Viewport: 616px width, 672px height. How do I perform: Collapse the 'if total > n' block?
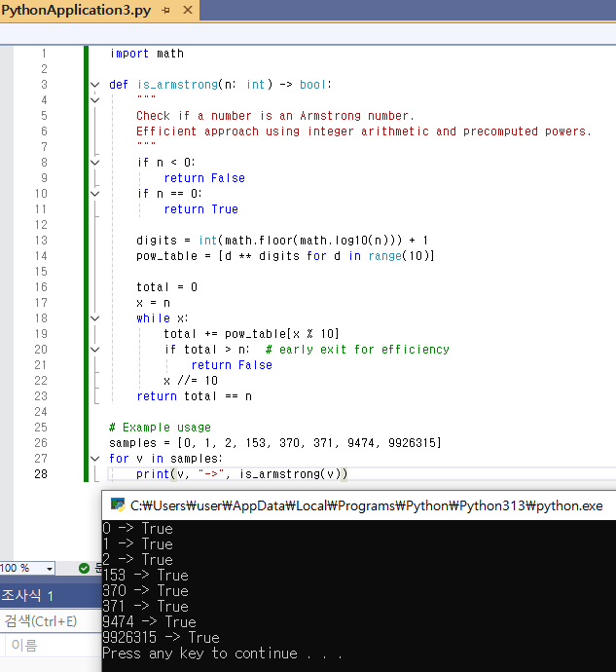[95, 350]
